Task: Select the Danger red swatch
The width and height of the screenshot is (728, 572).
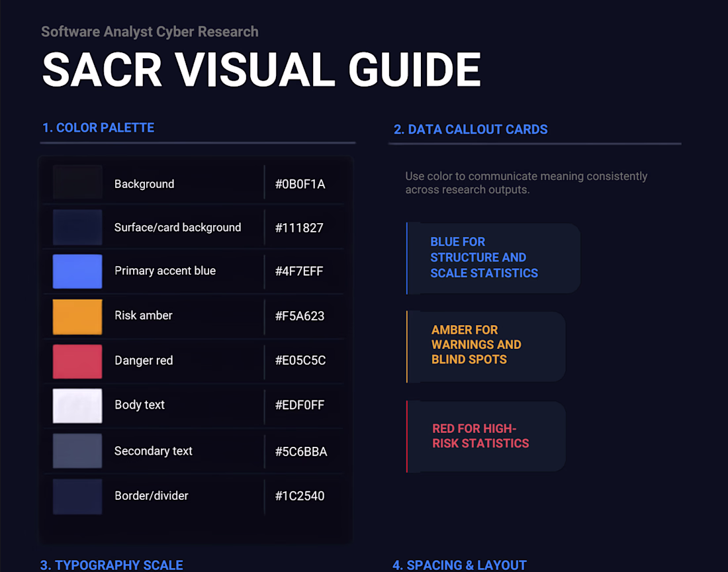Action: (77, 361)
